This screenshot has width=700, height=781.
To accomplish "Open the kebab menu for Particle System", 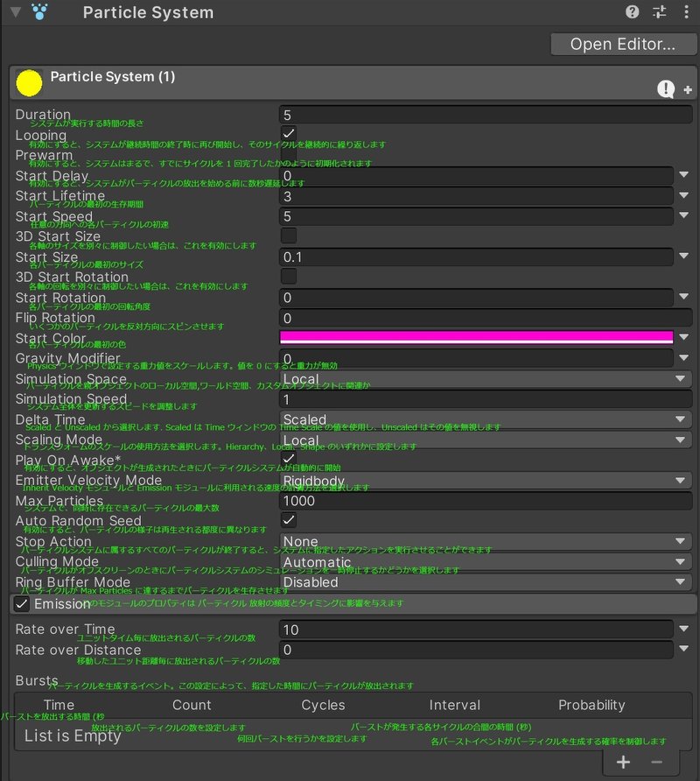I will [688, 12].
